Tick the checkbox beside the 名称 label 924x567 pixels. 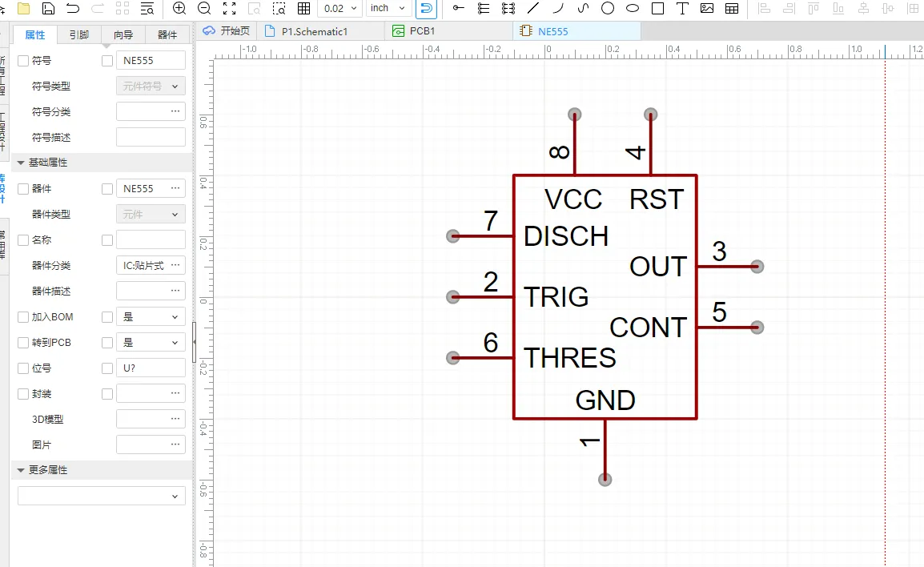tap(23, 240)
